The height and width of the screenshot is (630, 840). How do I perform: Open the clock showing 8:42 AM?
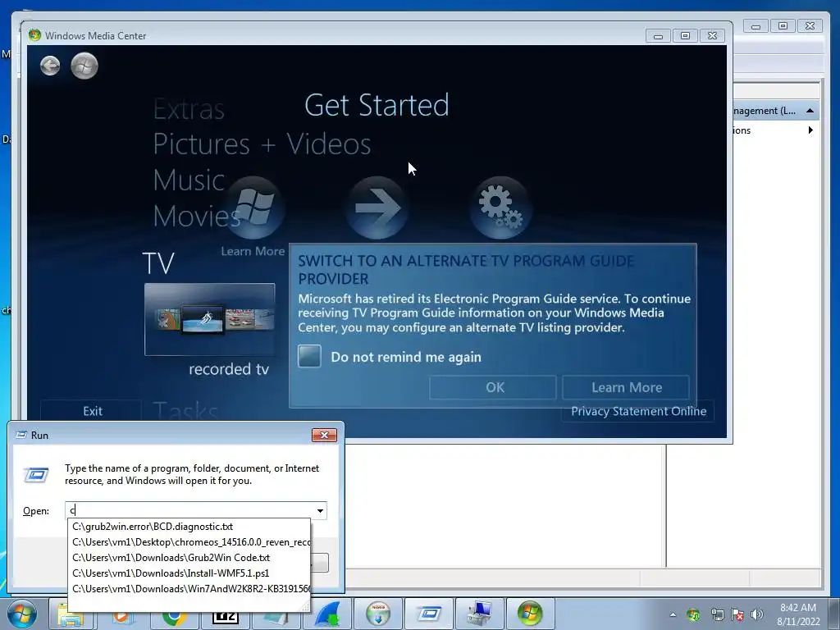(x=798, y=614)
